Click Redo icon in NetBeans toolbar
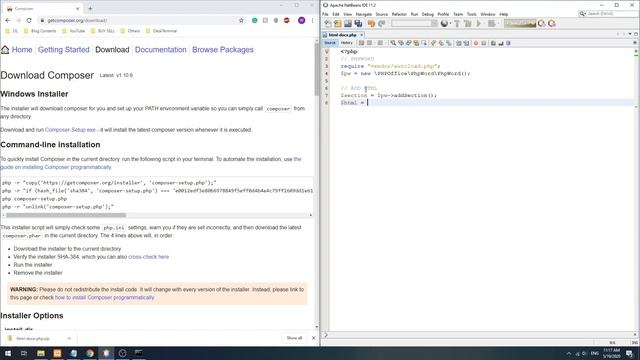640x360 pixels. (381, 24)
